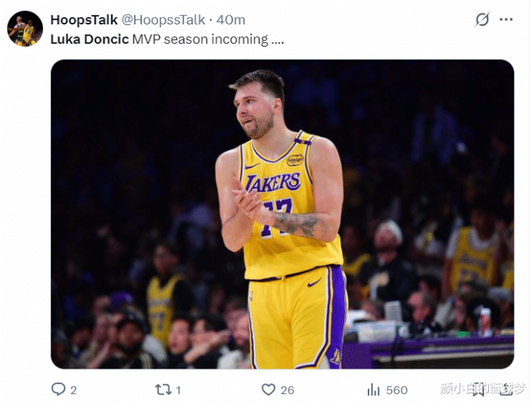
Task: Click the HoopsTalk display name
Action: point(84,20)
